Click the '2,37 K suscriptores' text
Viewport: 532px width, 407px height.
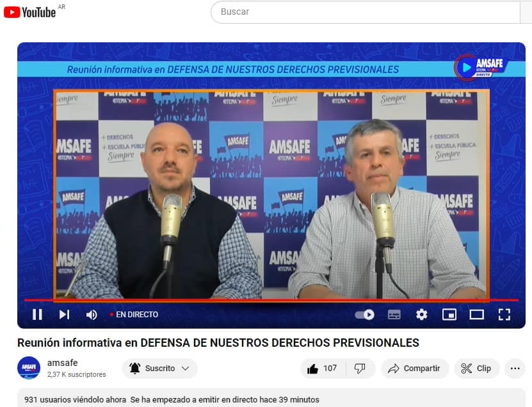[x=77, y=374]
